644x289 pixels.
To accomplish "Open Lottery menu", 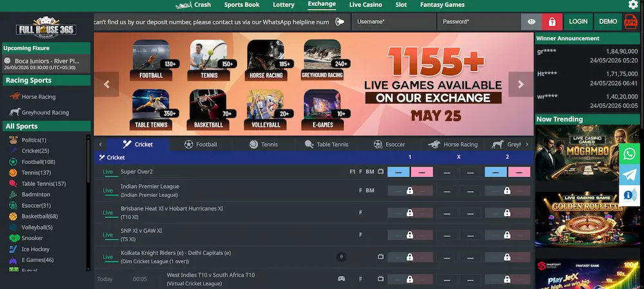I will pyautogui.click(x=283, y=5).
